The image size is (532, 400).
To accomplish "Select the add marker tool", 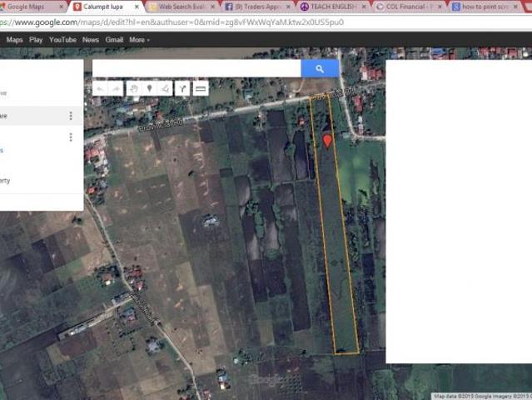I will pos(149,89).
